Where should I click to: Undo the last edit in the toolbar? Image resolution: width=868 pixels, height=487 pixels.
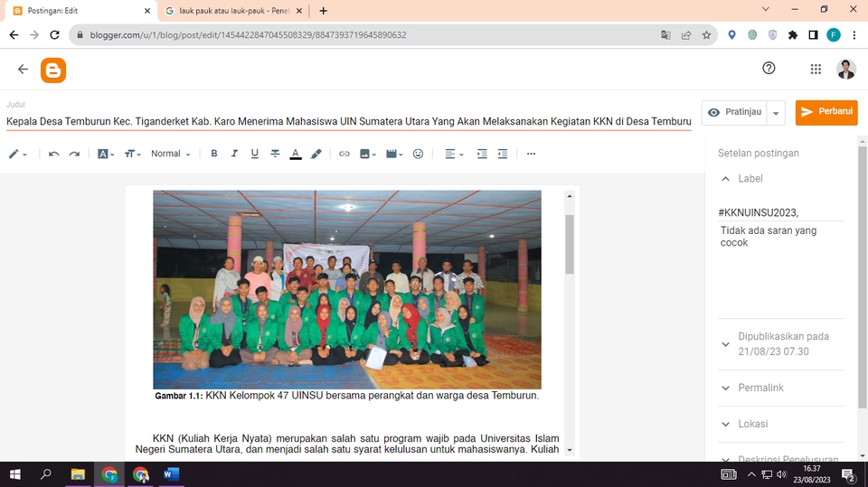coord(53,154)
